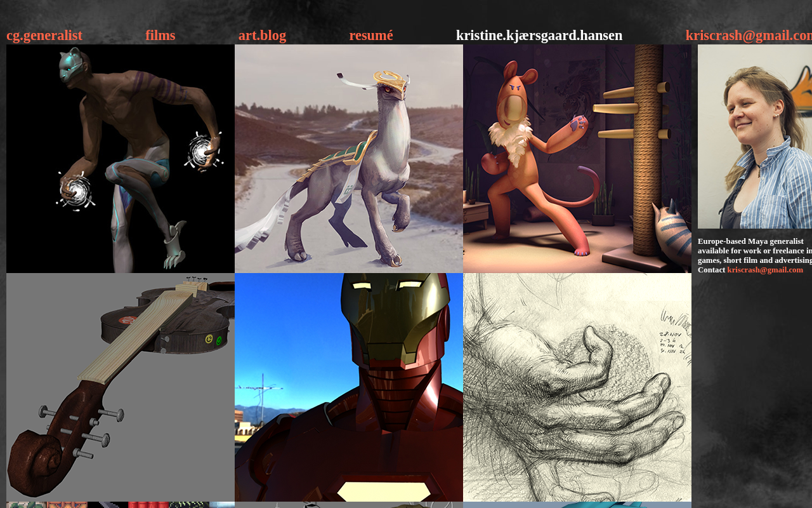View the resumé page
This screenshot has height=508, width=812.
pos(371,36)
